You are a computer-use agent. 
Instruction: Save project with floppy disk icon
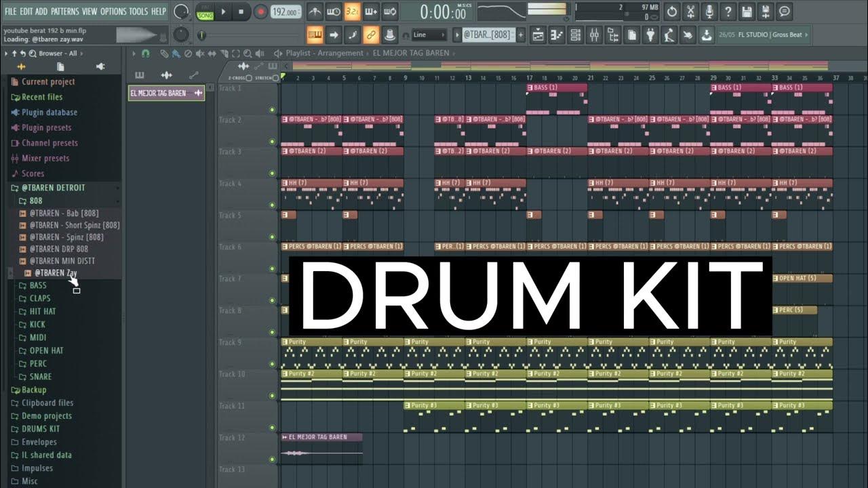pyautogui.click(x=747, y=12)
